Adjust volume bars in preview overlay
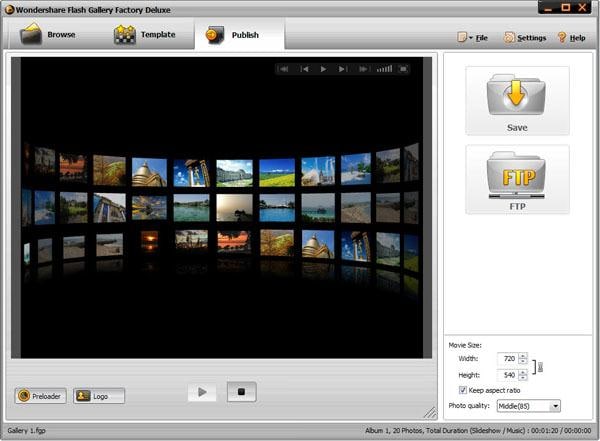 point(384,69)
